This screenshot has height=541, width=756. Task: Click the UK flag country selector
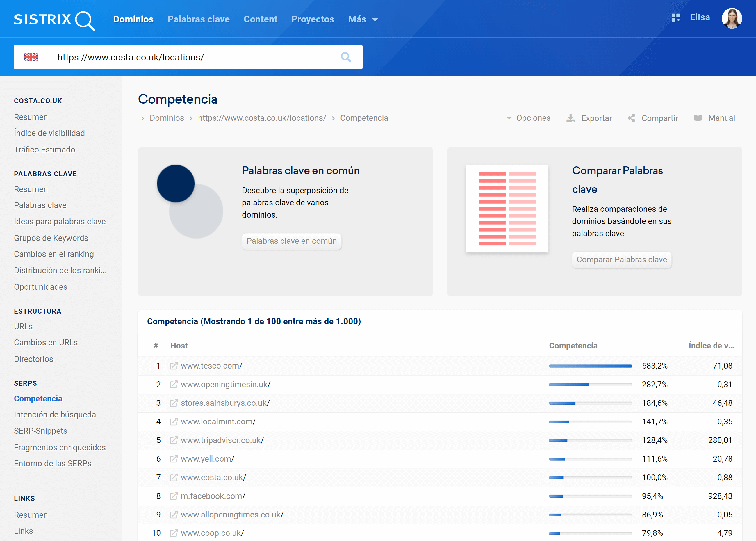pyautogui.click(x=31, y=57)
